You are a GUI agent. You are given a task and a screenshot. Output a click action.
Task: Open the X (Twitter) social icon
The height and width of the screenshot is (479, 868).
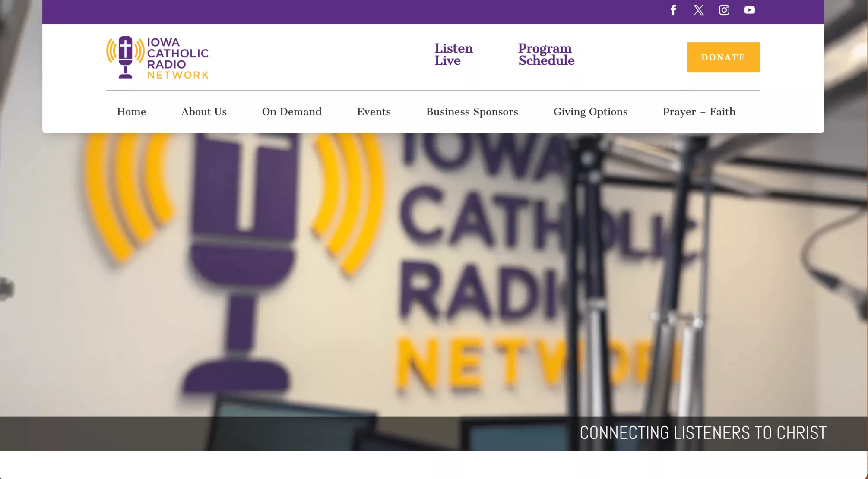click(699, 10)
